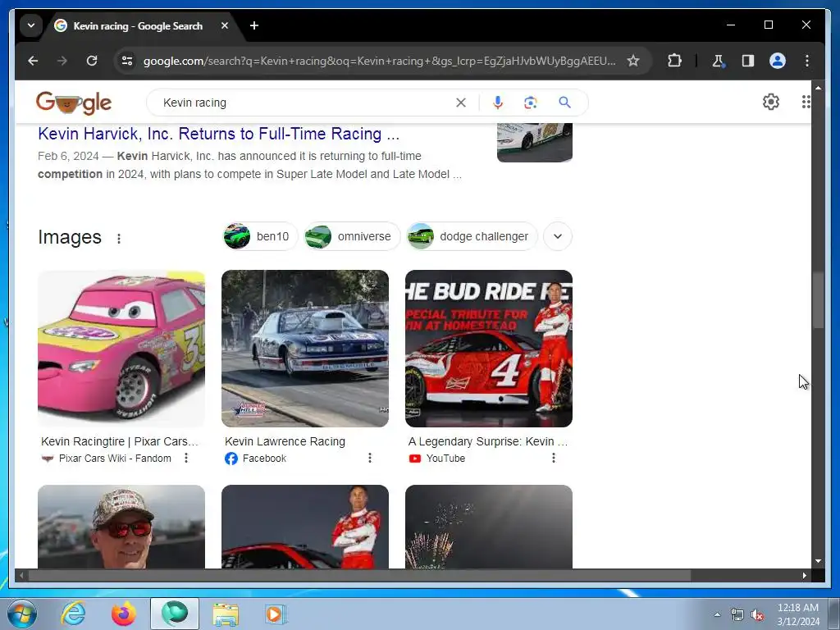Click the scrollbar up arrow
840x630 pixels.
[x=818, y=87]
